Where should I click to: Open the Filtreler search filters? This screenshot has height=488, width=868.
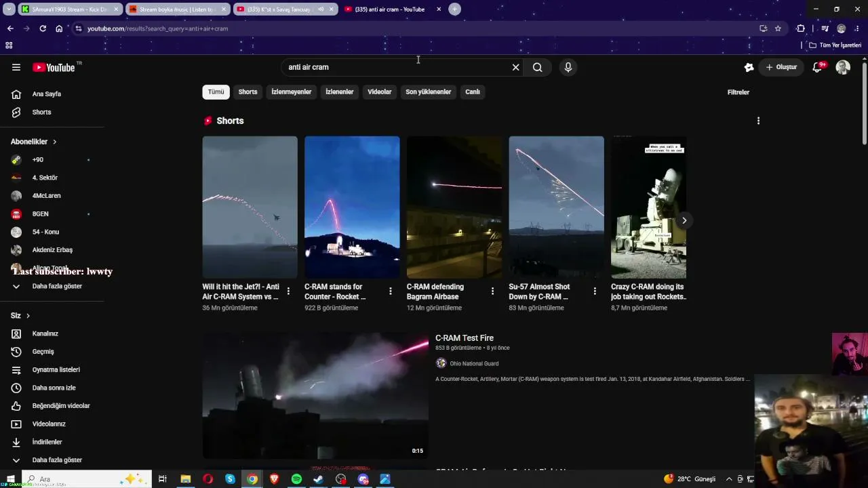pyautogui.click(x=738, y=92)
